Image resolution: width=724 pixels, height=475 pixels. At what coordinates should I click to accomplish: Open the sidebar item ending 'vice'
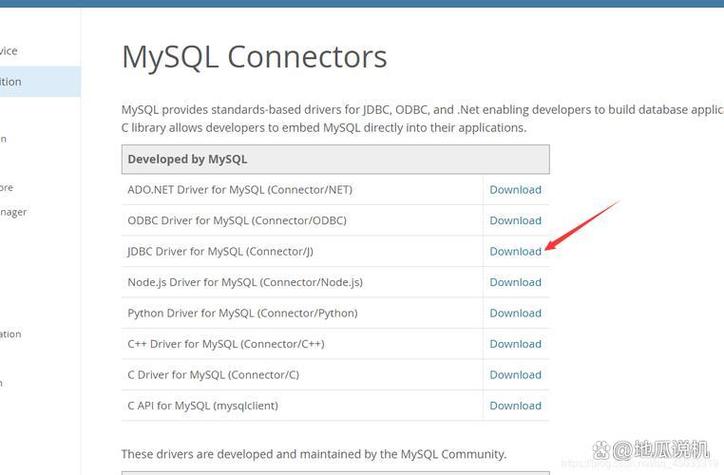tap(9, 51)
